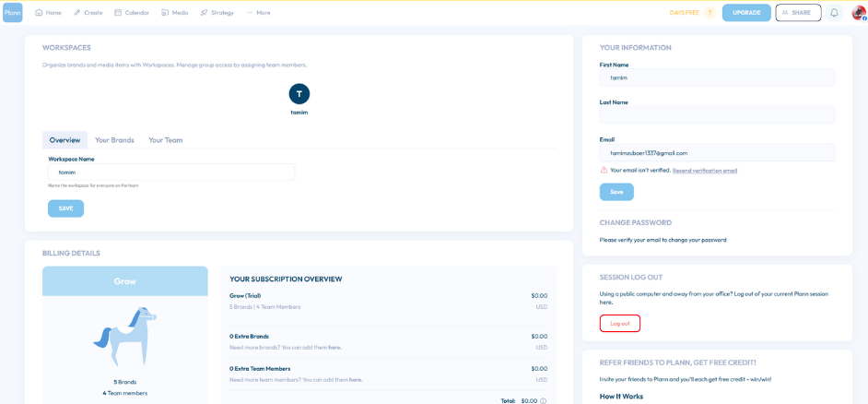
Task: Click the 'BILLING DETAILS' heading
Action: tap(71, 253)
